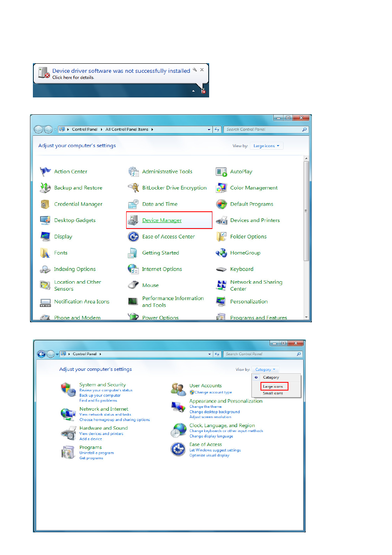Open the Personalization icon
This screenshot has height=555, width=392.
point(221,302)
